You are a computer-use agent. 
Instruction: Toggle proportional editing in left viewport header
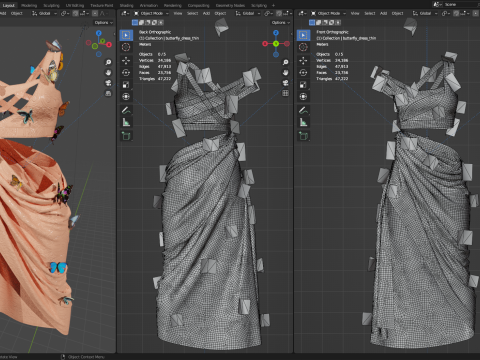pos(95,13)
